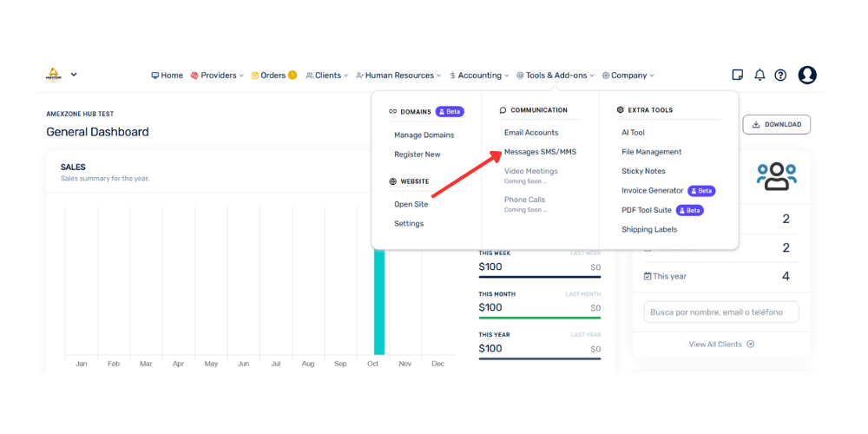
Task: Open the Human Resources menu
Action: (x=398, y=76)
